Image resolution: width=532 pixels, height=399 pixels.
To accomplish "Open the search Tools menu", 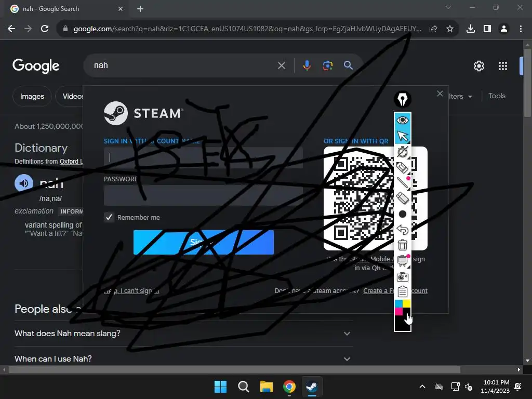I will 497,96.
